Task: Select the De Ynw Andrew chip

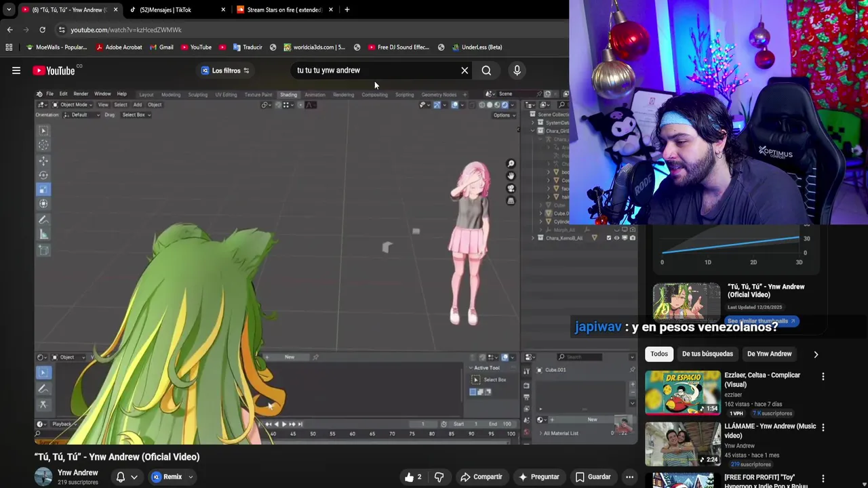Action: (769, 354)
